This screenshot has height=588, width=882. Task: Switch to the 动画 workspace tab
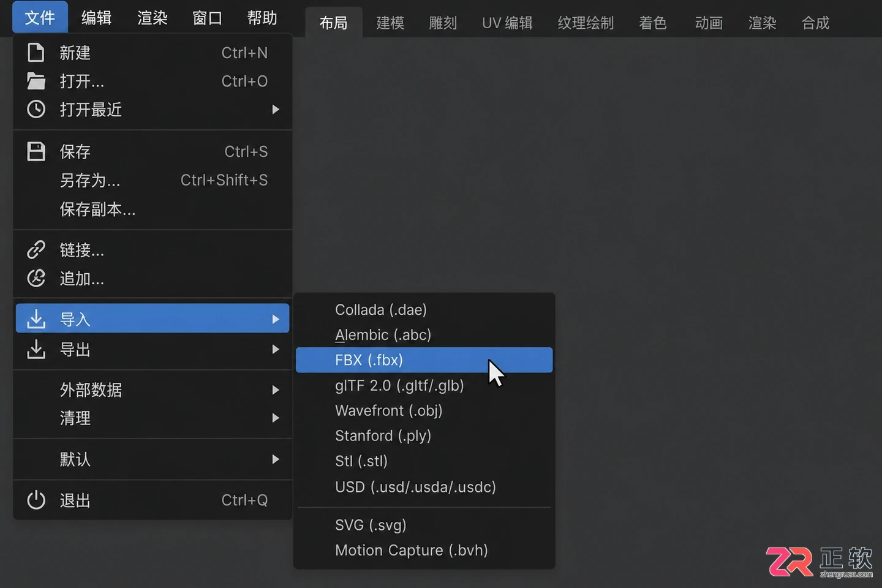709,23
